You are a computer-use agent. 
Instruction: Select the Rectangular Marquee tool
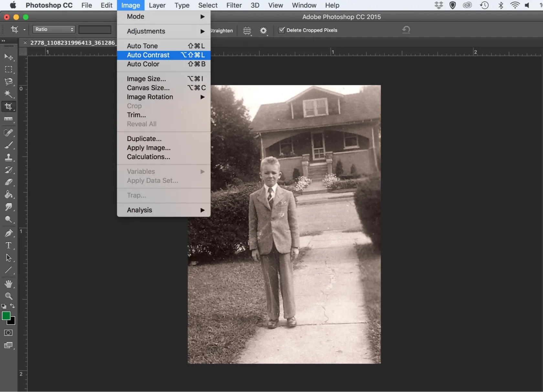(x=9, y=69)
